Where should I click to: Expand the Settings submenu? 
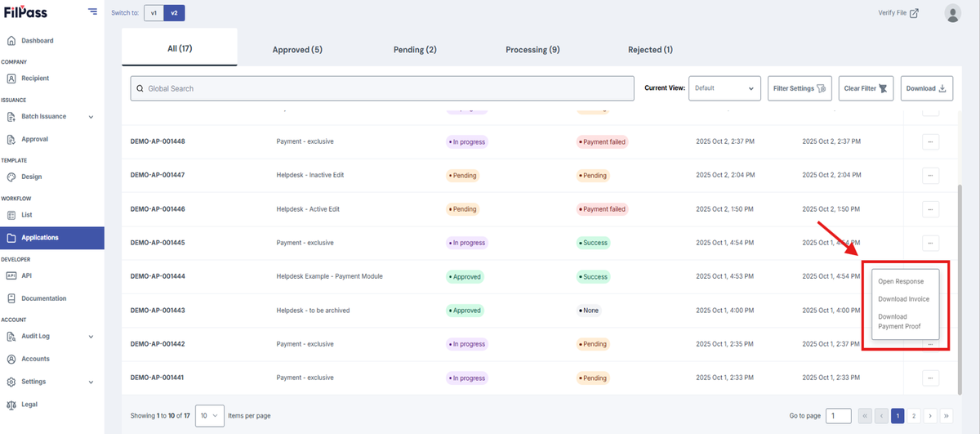pyautogui.click(x=91, y=382)
